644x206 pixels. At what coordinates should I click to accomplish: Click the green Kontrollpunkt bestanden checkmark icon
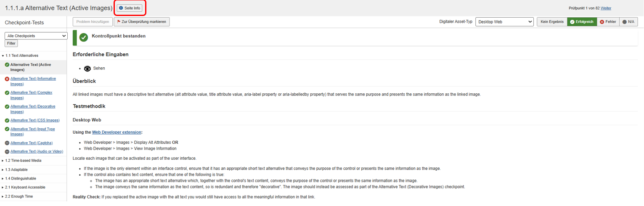(84, 37)
